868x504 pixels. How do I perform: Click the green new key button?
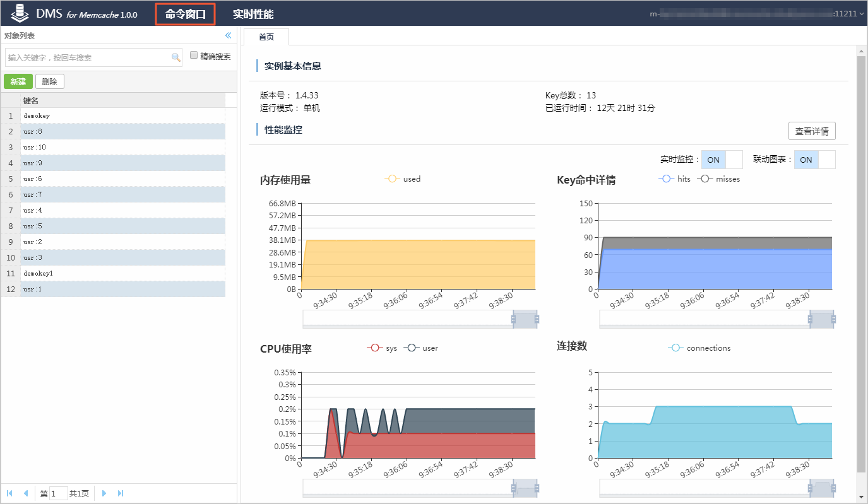coord(18,81)
